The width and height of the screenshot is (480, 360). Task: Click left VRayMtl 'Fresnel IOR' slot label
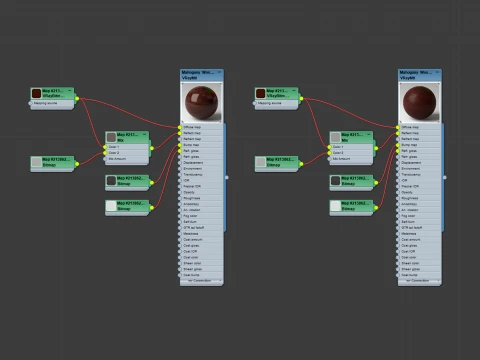click(192, 186)
